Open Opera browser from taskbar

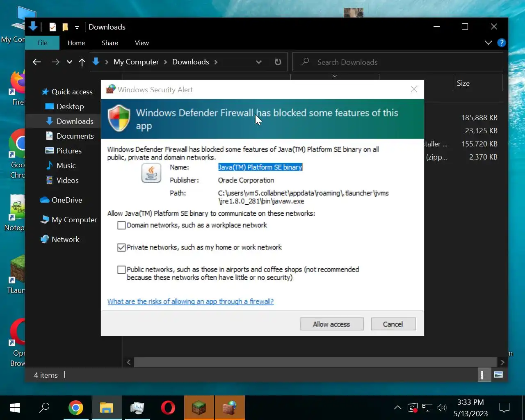click(168, 408)
